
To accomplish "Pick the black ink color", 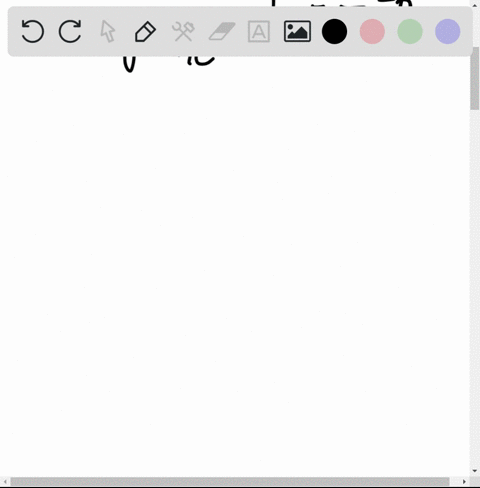I will click(334, 31).
